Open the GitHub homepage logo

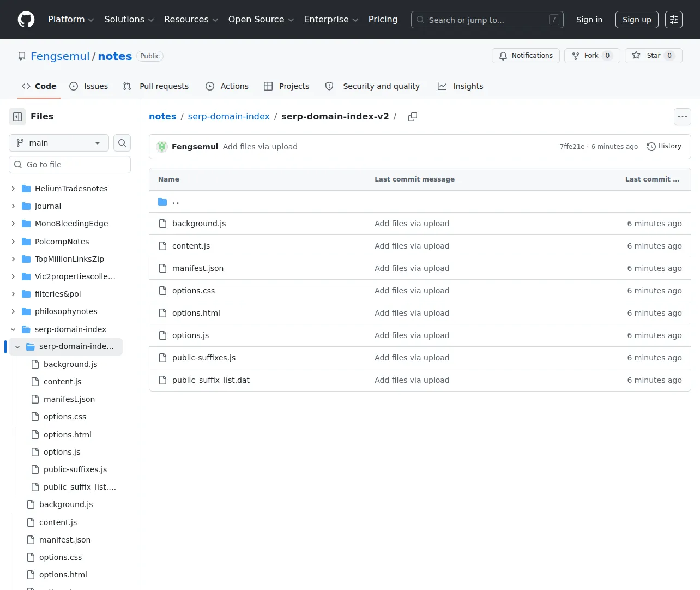point(26,20)
